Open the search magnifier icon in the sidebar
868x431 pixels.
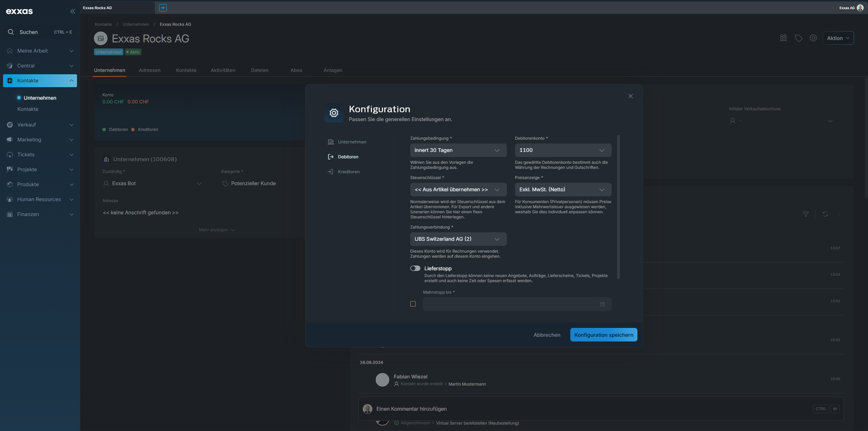(11, 32)
